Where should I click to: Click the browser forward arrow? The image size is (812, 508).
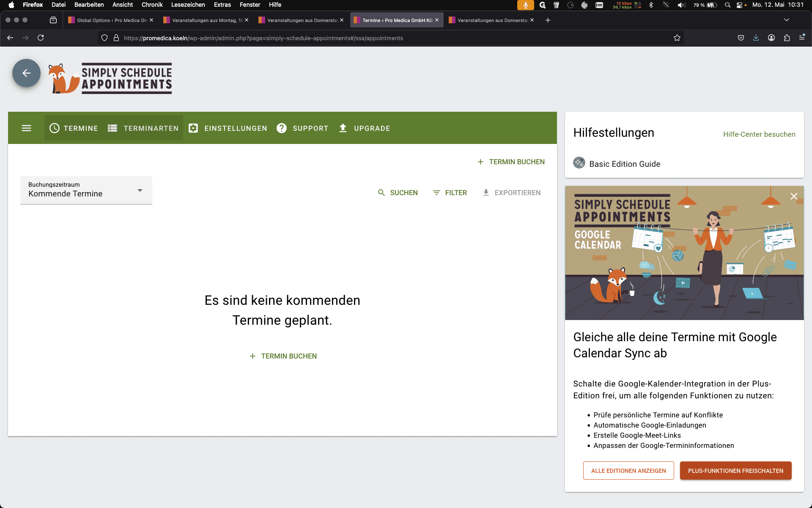25,38
